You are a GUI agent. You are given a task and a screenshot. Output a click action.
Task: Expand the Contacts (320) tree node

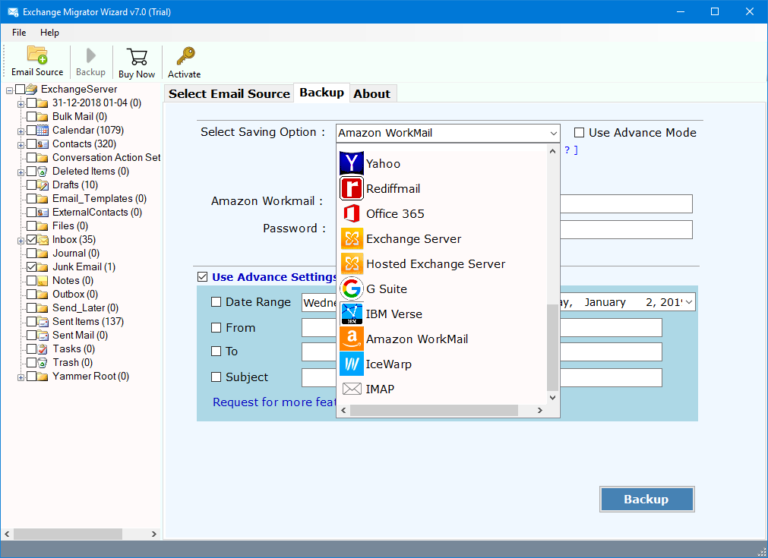[x=21, y=145]
